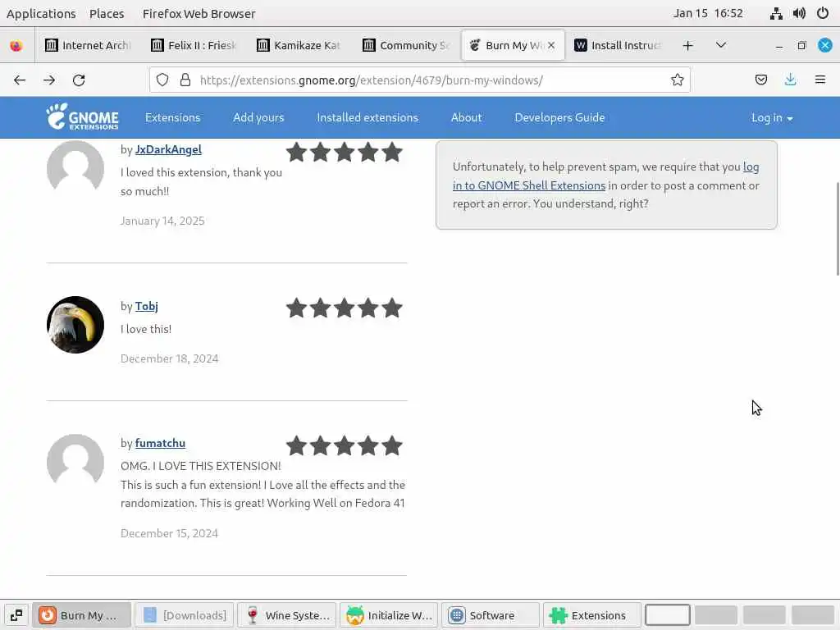
Task: Open fumatchu's profile link
Action: pos(160,443)
